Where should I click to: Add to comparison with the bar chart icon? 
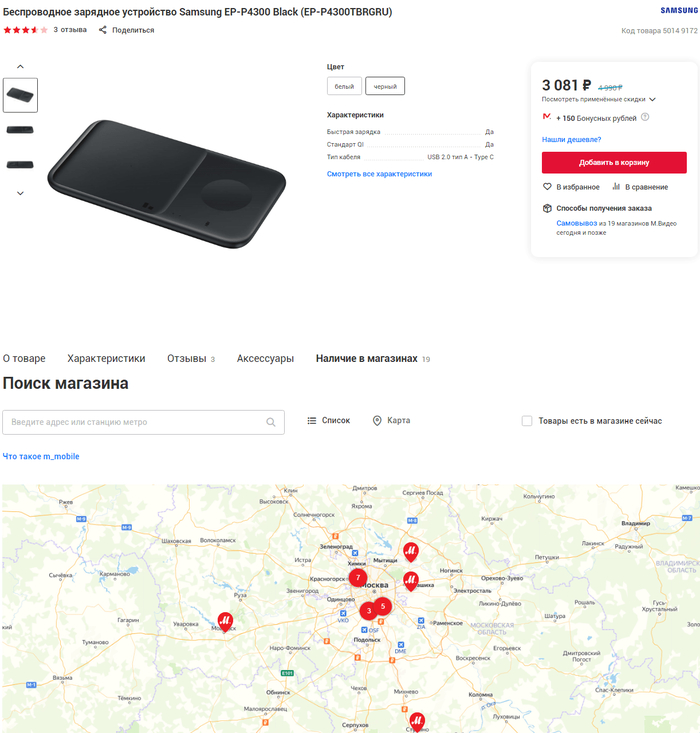point(616,187)
